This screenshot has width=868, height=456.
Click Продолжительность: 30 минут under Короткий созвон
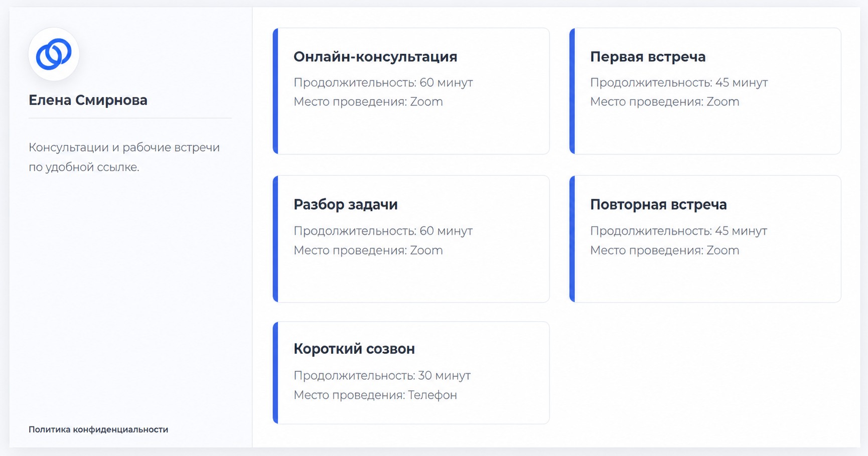382,375
